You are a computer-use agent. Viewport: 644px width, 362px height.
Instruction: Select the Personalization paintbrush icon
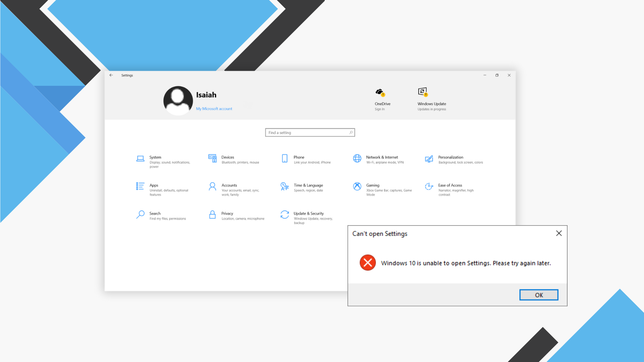point(429,159)
